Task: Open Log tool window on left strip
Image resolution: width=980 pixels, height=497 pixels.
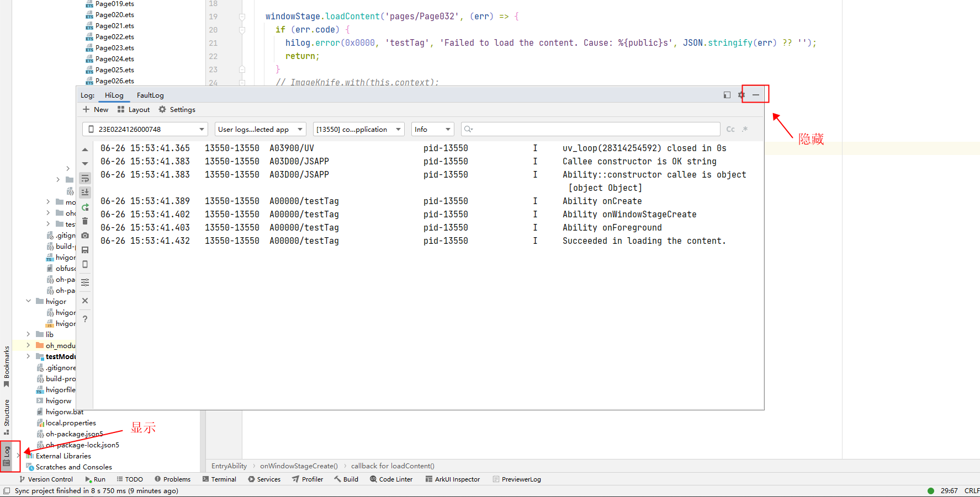Action: tap(7, 456)
